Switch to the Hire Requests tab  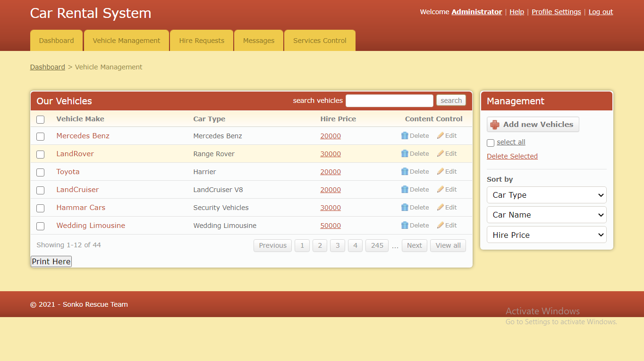[201, 41]
